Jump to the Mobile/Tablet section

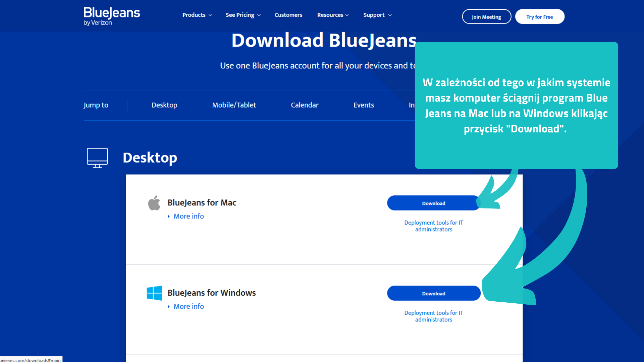(234, 105)
